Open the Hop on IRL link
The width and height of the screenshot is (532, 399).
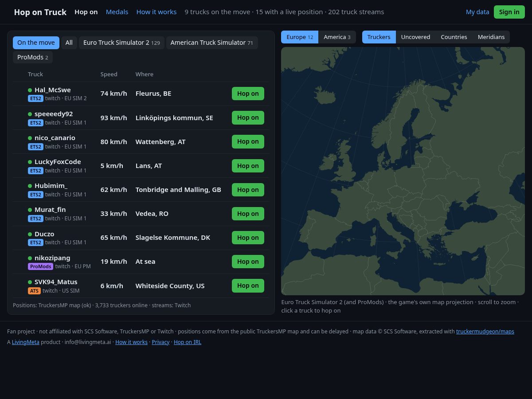[188, 342]
